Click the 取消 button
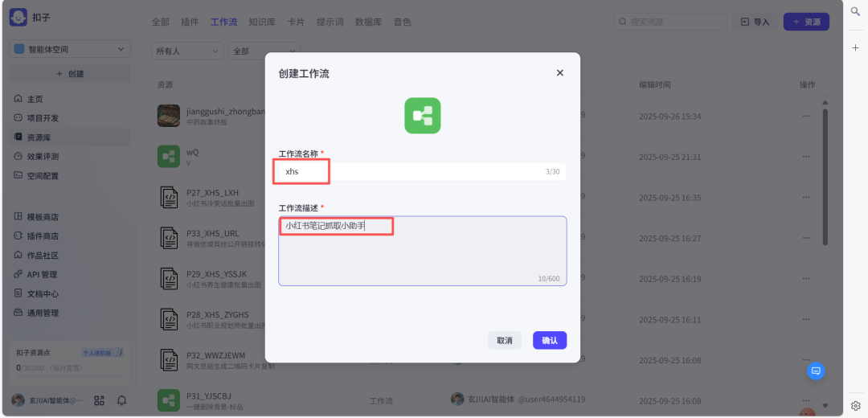Image resolution: width=868 pixels, height=418 pixels. pos(504,341)
